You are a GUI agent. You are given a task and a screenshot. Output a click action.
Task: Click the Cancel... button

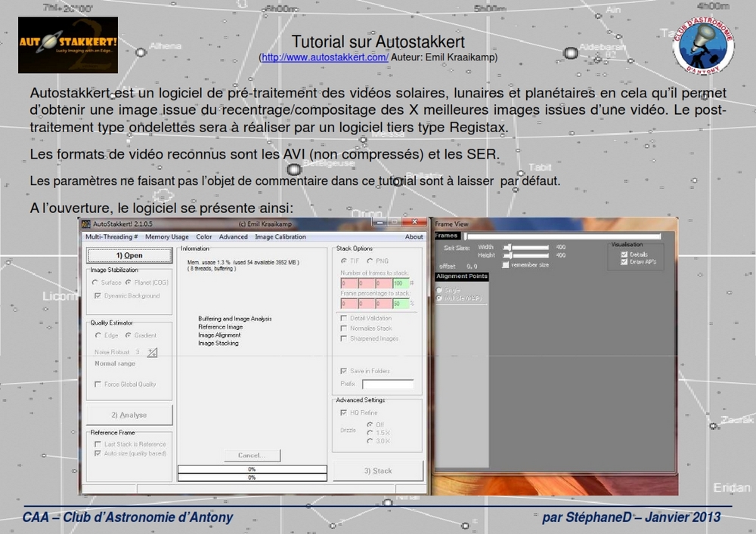pyautogui.click(x=253, y=455)
